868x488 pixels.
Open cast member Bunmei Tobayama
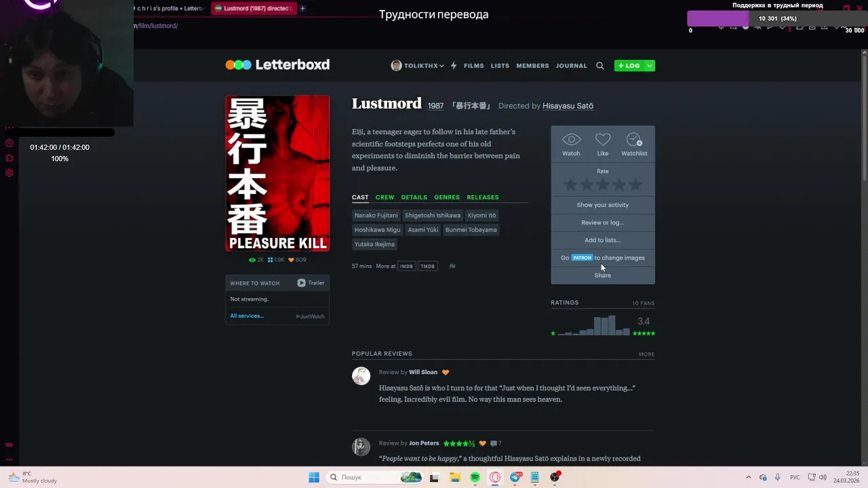tap(471, 230)
